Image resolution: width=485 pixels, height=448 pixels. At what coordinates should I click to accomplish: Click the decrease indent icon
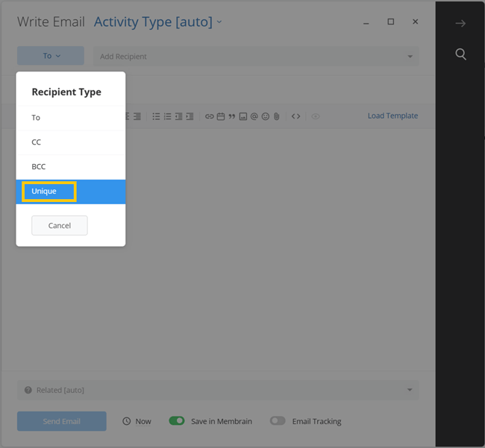tap(178, 116)
